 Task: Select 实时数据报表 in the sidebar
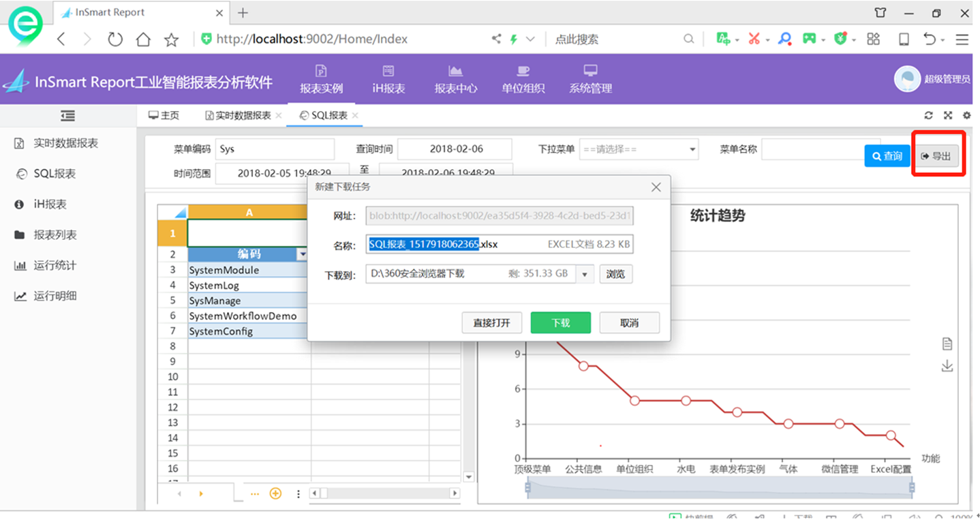point(65,143)
